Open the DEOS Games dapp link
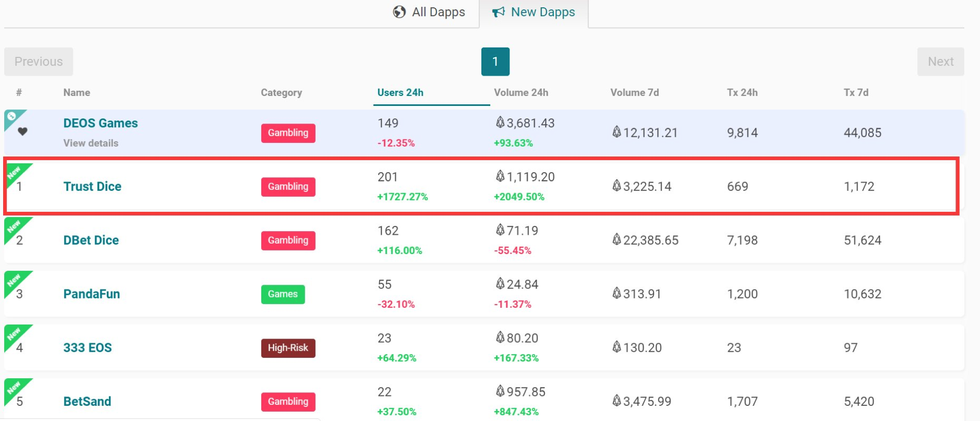Viewport: 980px width, 421px height. pyautogui.click(x=101, y=123)
